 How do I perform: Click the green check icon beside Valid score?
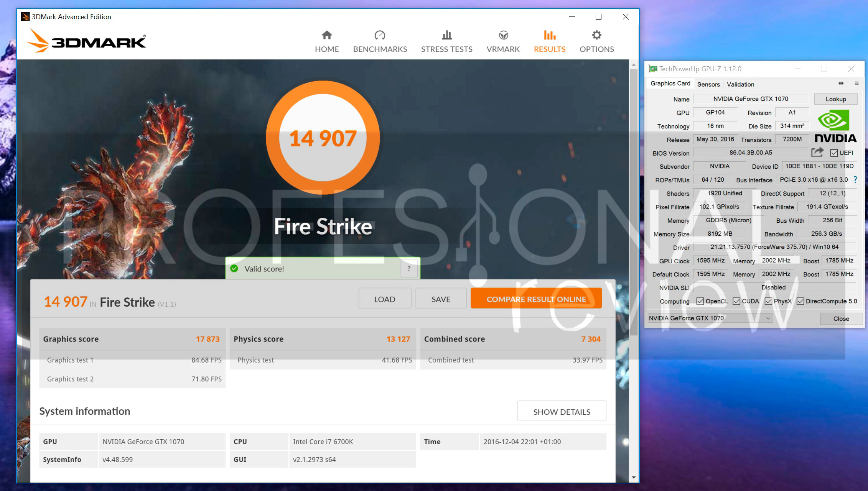click(x=234, y=269)
